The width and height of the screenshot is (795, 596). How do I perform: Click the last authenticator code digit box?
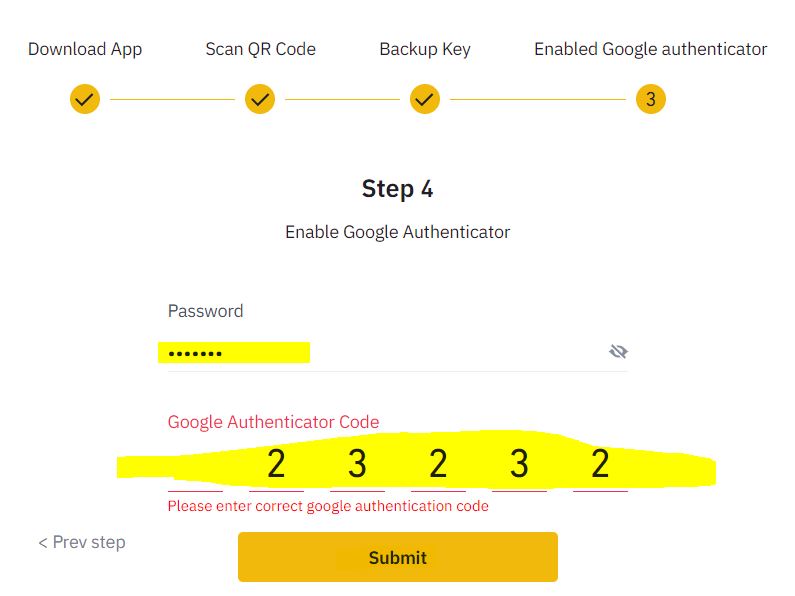click(600, 466)
